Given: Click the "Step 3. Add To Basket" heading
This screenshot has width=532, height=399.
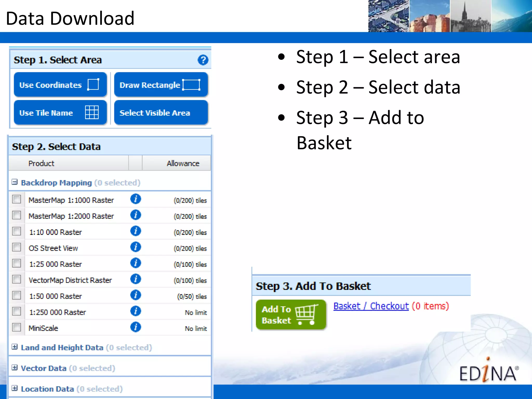Looking at the screenshot, I should pyautogui.click(x=313, y=286).
